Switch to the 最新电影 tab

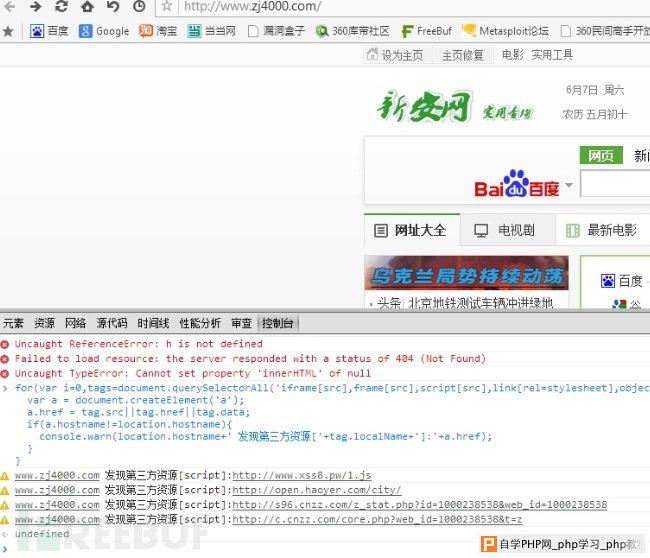(x=601, y=230)
